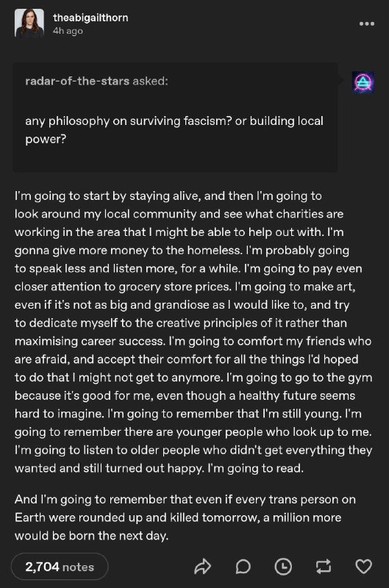This screenshot has width=389, height=588.
Task: Open replies with the speech bubble icon
Action: (243, 566)
